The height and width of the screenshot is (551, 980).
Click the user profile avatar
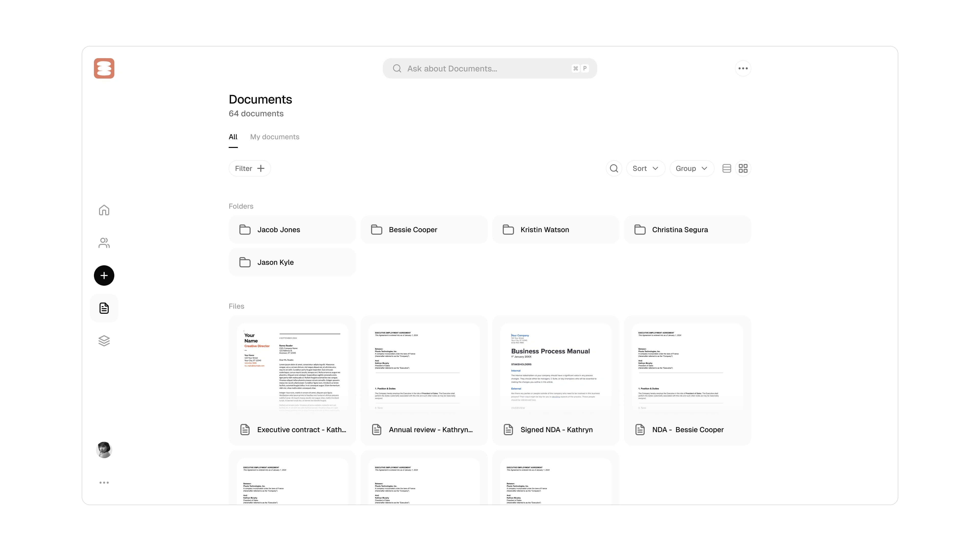coord(104,450)
